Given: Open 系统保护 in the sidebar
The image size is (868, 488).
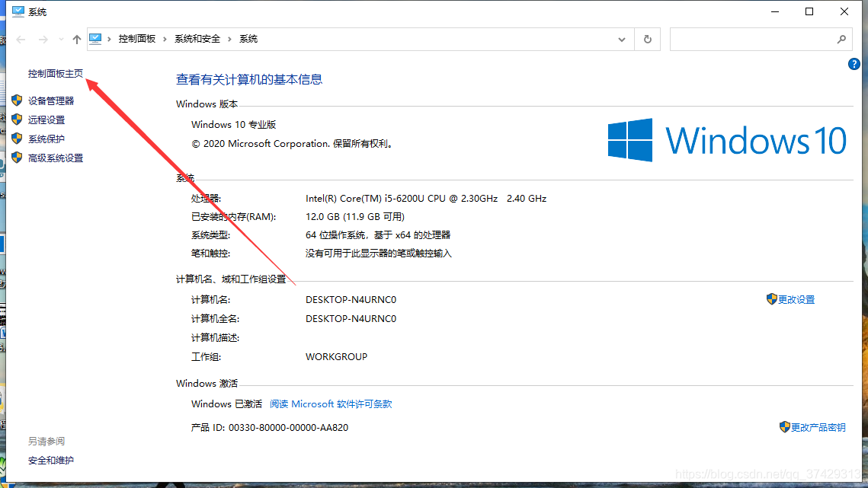Looking at the screenshot, I should [46, 139].
